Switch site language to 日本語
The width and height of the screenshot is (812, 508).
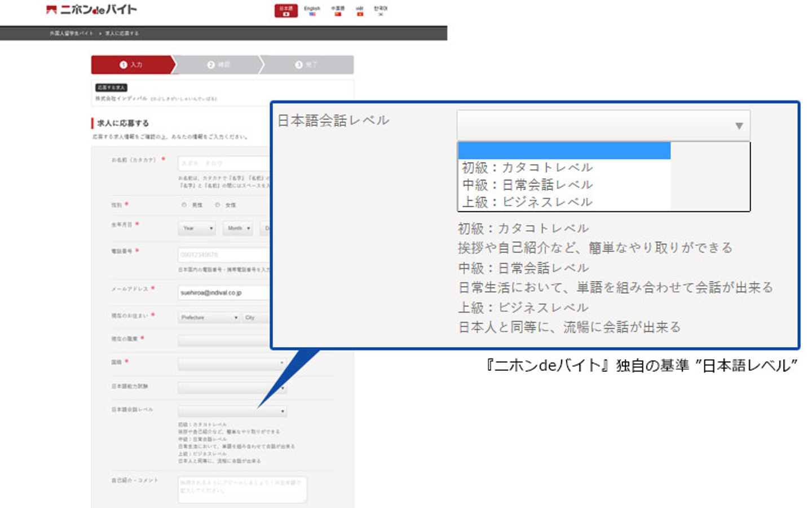coord(286,10)
